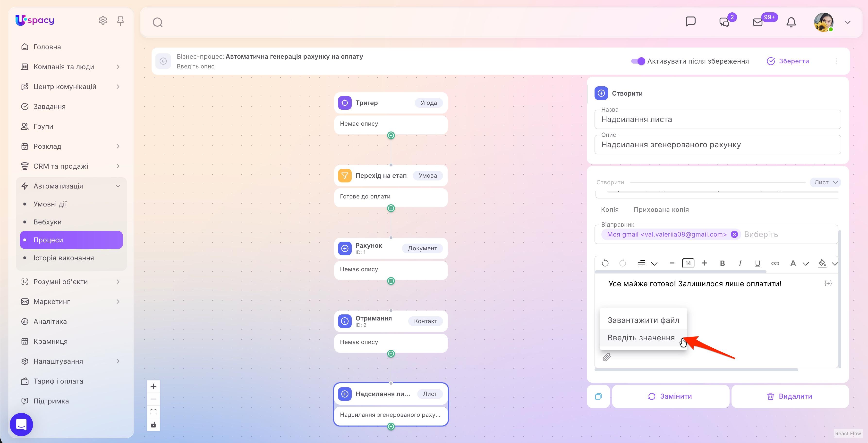
Task: Insert a link in the editor
Action: pyautogui.click(x=775, y=263)
